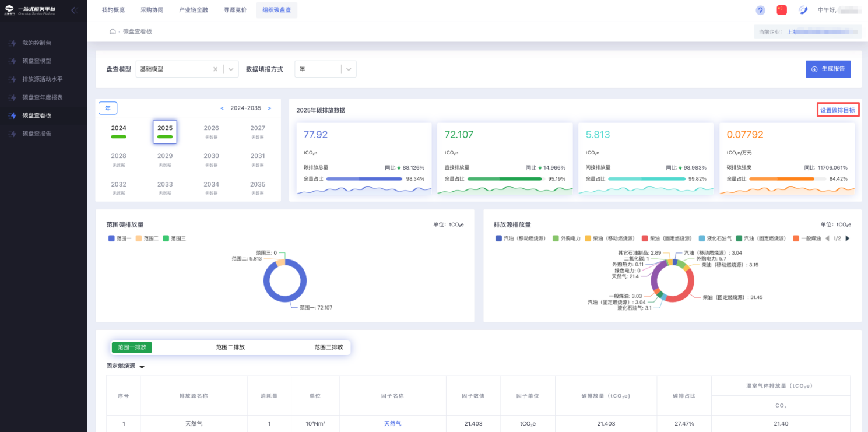Image resolution: width=868 pixels, height=432 pixels.
Task: Toggle 范围三 legend in scope chart
Action: tap(174, 238)
